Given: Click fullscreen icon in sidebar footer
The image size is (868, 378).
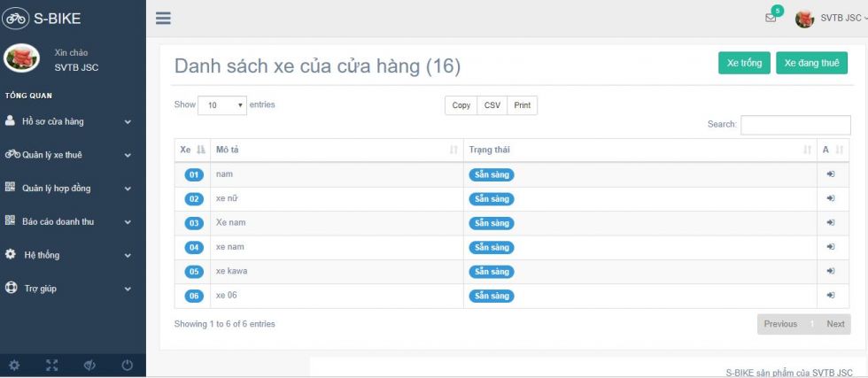Looking at the screenshot, I should point(52,366).
